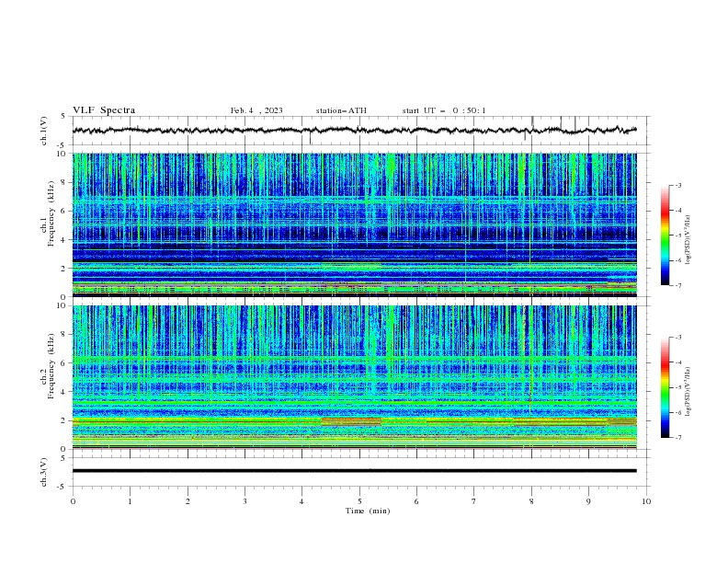Click inside the ch.2 spectrogram panel
Image resolution: width=728 pixels, height=563 pixels.
(x=354, y=377)
